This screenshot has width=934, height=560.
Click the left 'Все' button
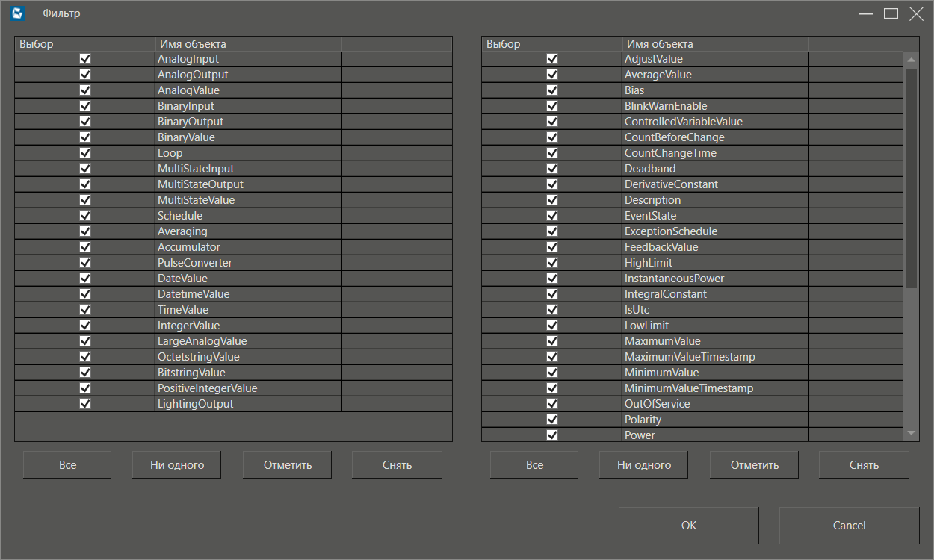pyautogui.click(x=67, y=464)
